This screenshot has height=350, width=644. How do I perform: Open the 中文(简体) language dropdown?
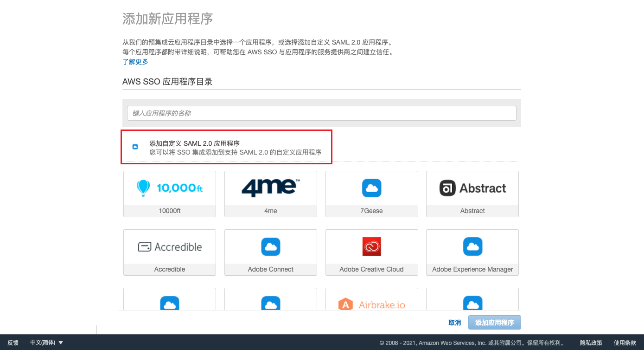tap(46, 343)
